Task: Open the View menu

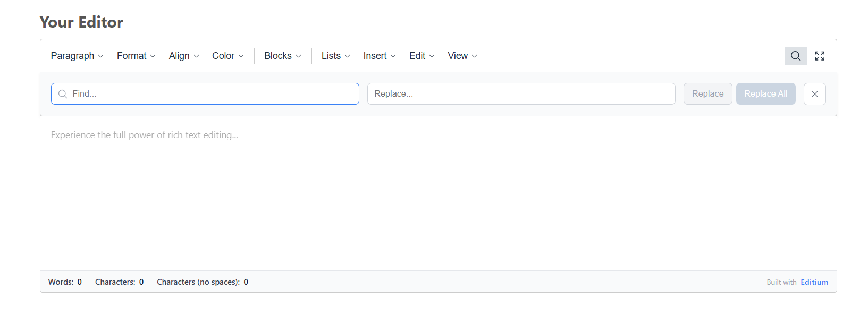Action: tap(461, 56)
